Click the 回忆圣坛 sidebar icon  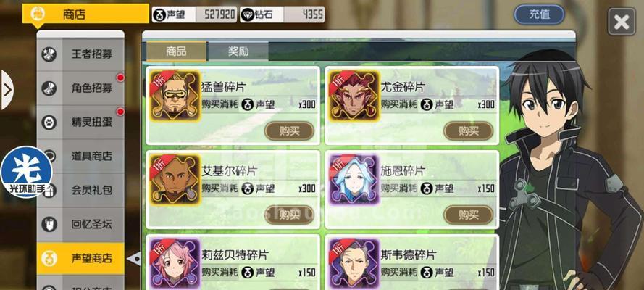(x=49, y=225)
